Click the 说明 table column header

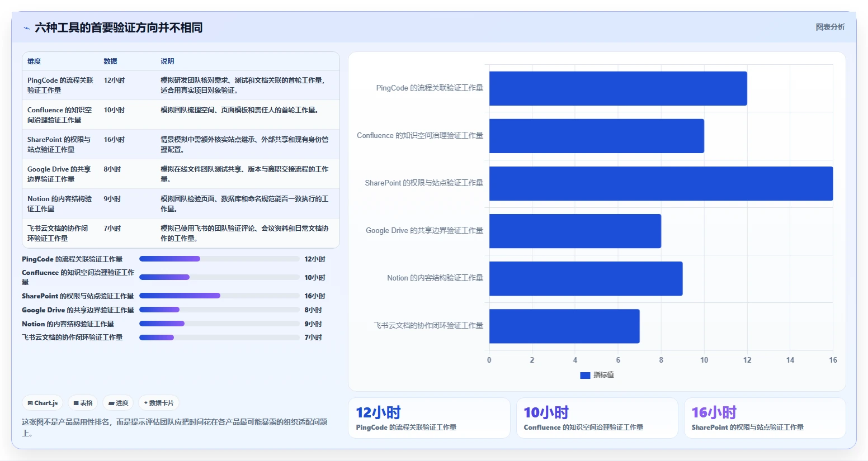167,61
